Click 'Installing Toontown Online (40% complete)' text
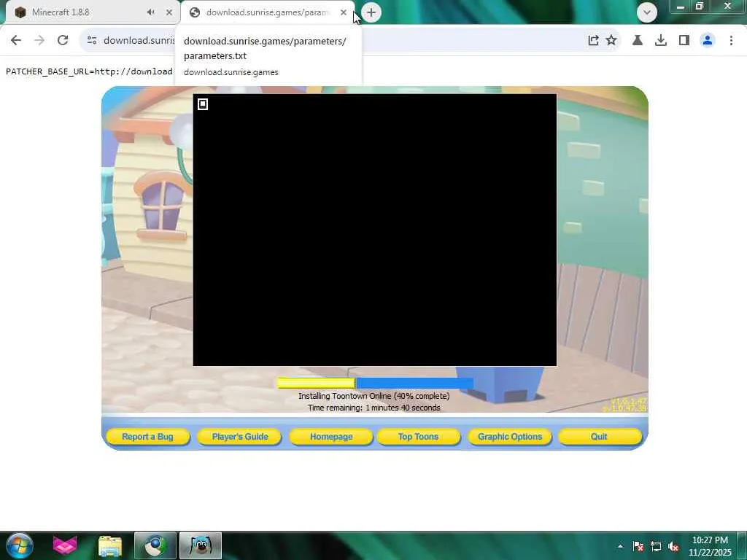Screen dimensions: 747x560 pyautogui.click(x=374, y=396)
